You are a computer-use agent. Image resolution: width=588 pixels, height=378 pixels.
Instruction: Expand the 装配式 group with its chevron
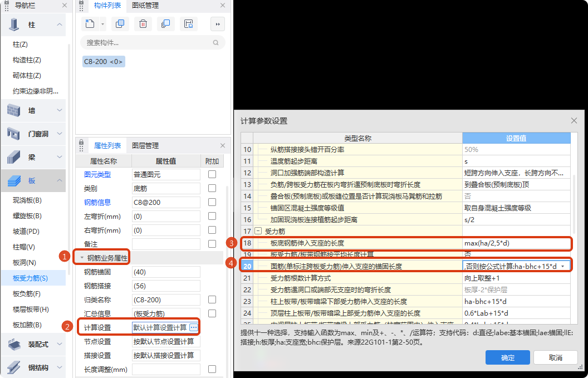[59, 344]
